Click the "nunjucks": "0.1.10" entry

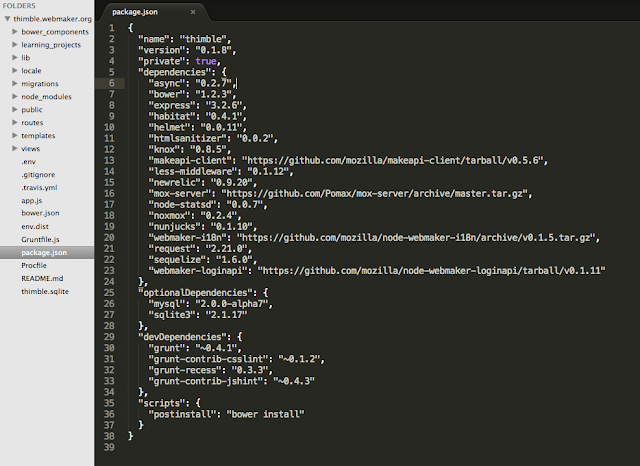coord(202,226)
